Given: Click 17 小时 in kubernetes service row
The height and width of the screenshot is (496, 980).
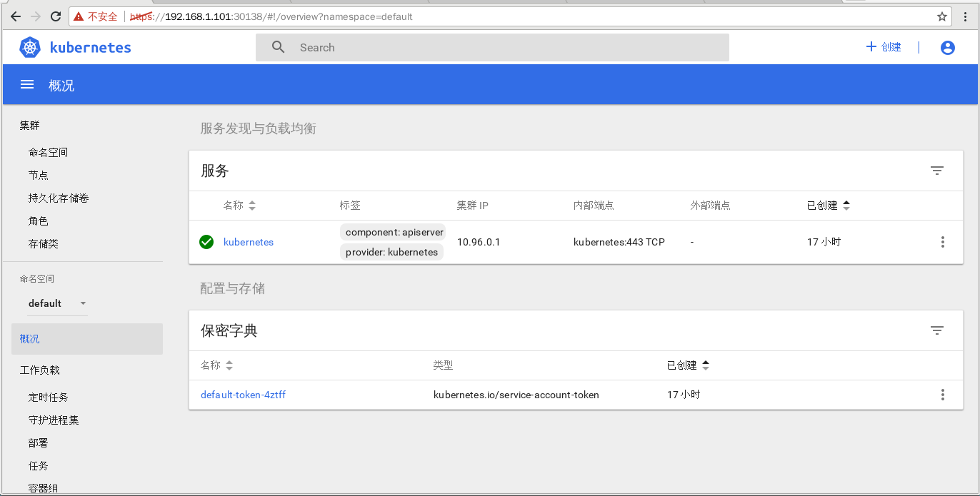Looking at the screenshot, I should (824, 242).
